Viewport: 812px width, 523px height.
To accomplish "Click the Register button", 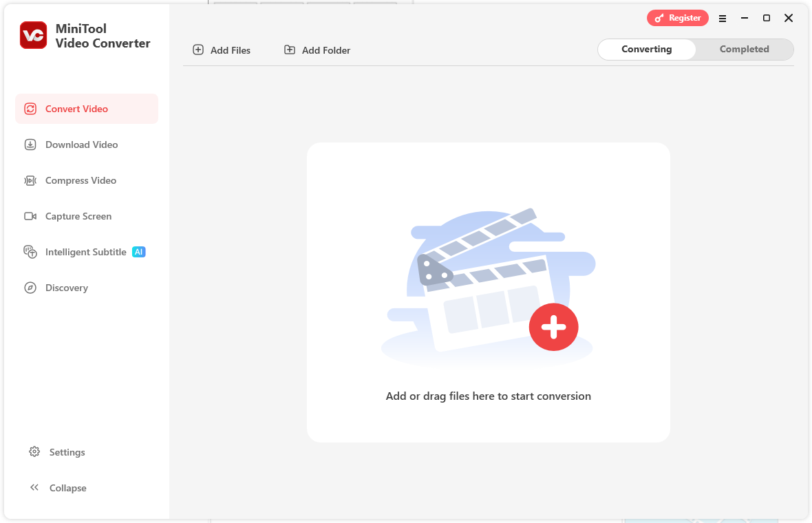I will point(677,17).
